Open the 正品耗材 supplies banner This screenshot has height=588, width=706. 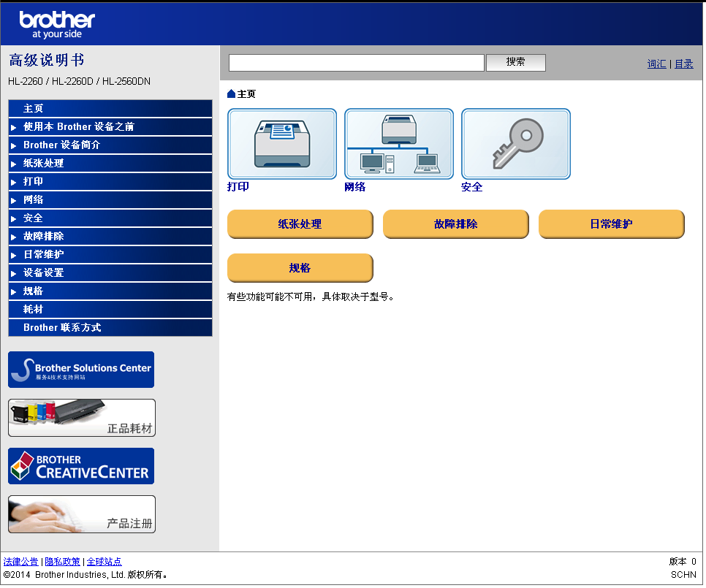82,418
